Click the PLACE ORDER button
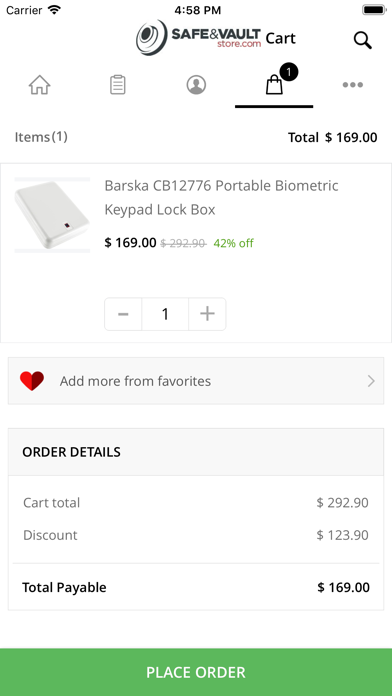The height and width of the screenshot is (696, 392). click(196, 672)
